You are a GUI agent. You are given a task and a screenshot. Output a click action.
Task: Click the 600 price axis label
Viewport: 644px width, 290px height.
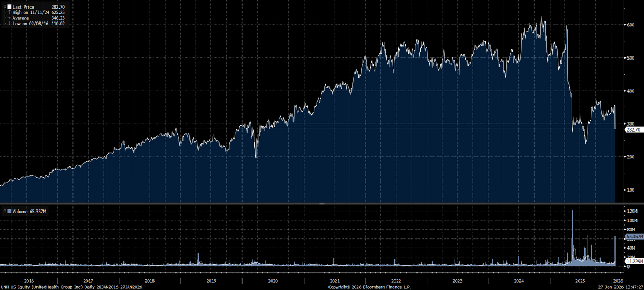click(x=630, y=25)
